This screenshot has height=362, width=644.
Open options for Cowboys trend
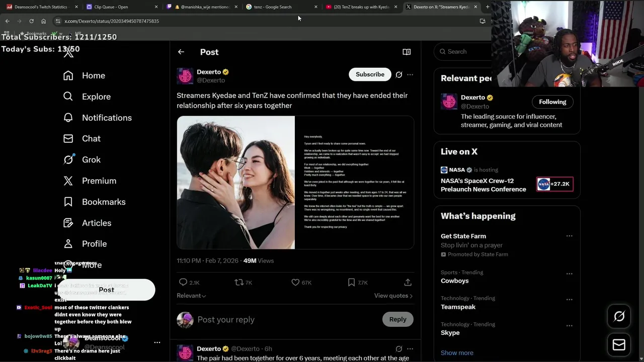[569, 274]
